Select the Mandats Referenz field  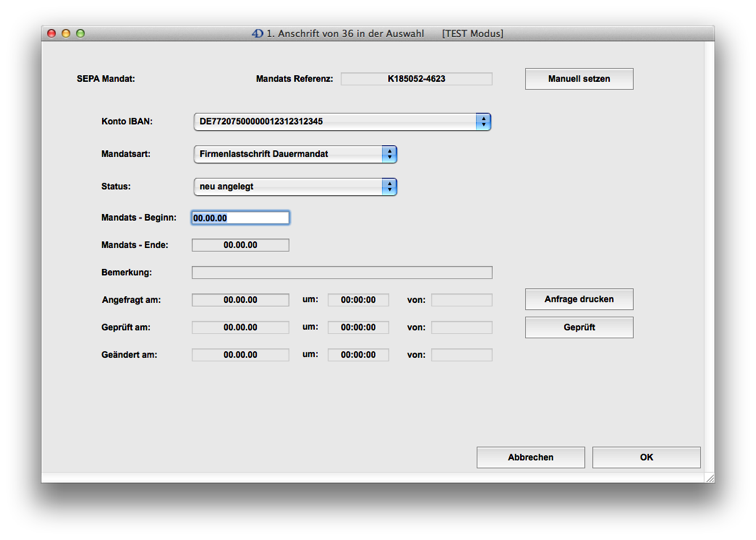(416, 79)
